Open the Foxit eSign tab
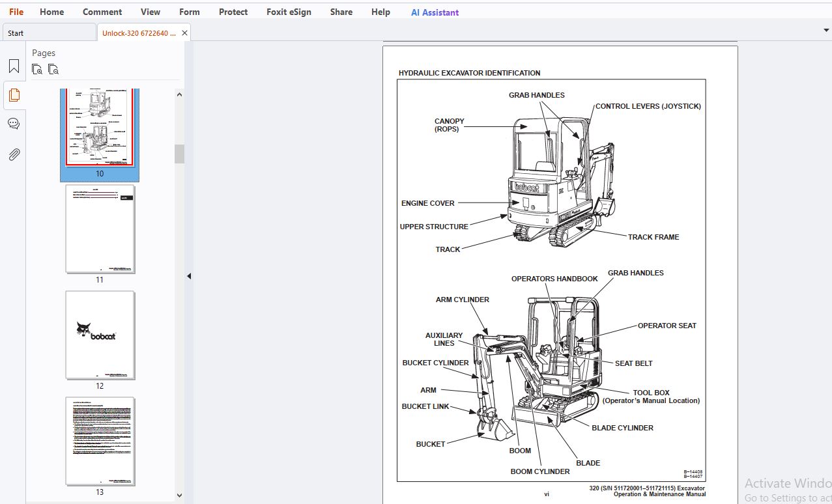 pyautogui.click(x=289, y=12)
